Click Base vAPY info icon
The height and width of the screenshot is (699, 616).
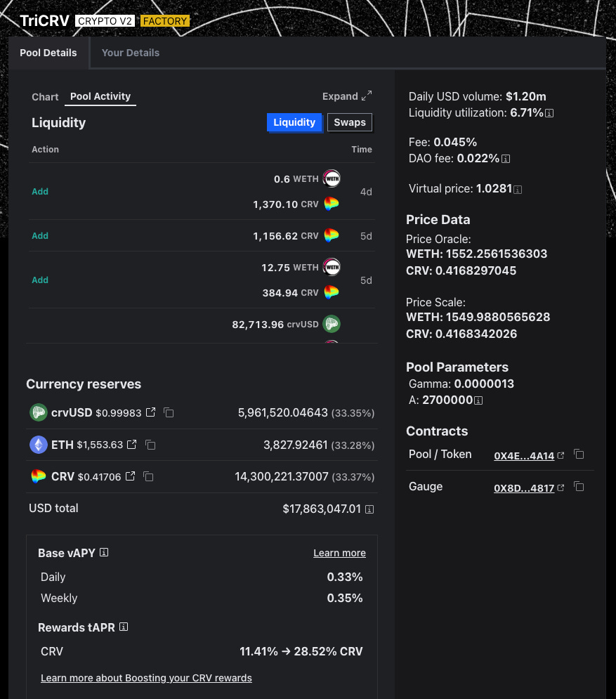coord(104,552)
